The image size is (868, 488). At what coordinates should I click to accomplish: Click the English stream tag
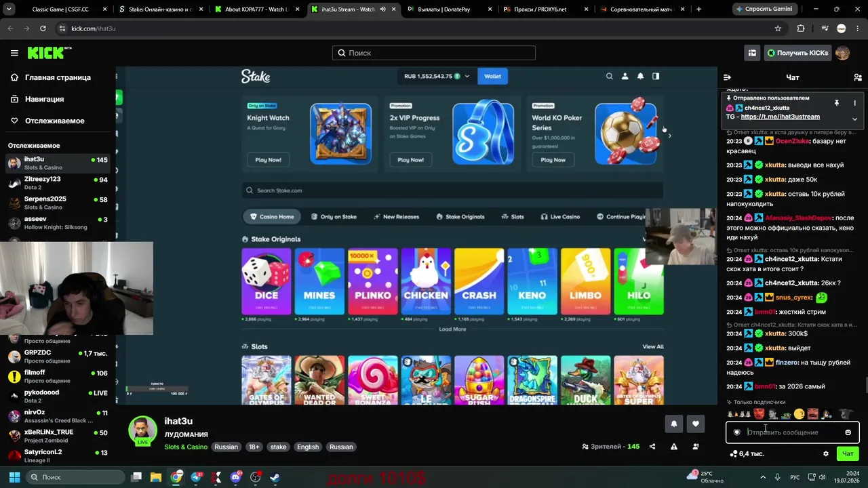[308, 447]
